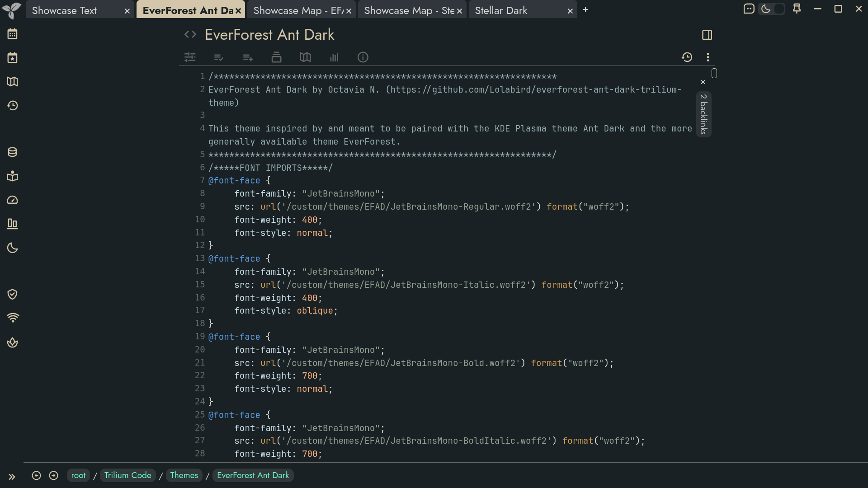
Task: Close the Showcase Map - EFA tab
Action: click(x=349, y=11)
